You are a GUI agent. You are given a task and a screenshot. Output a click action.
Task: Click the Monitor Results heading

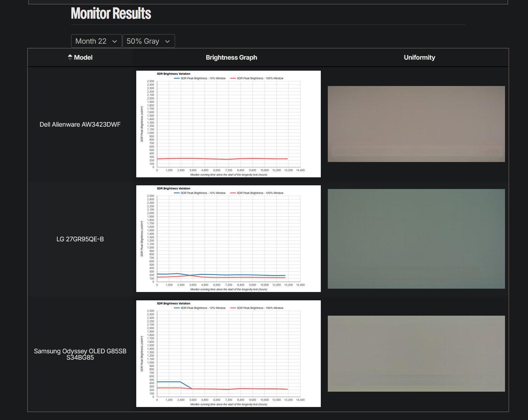pos(111,13)
